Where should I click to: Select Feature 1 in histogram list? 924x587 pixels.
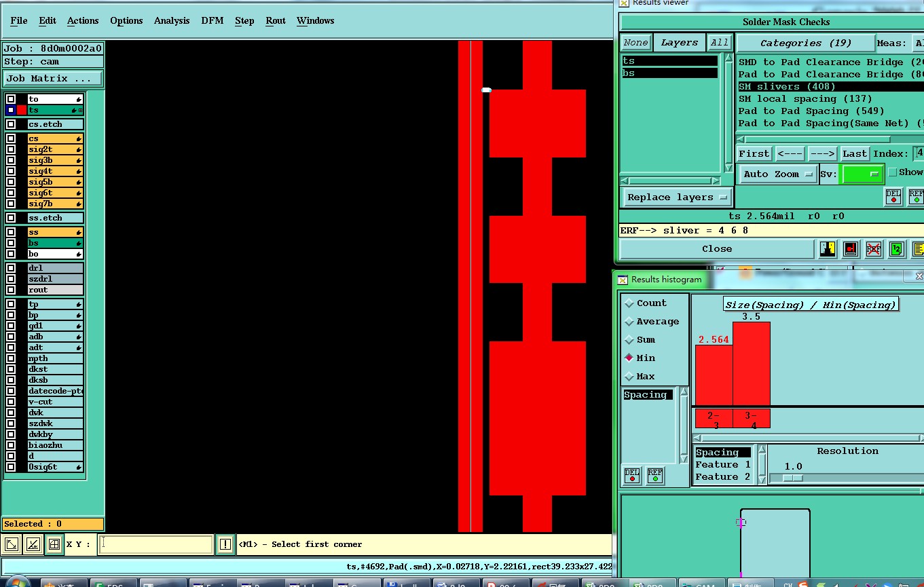click(x=723, y=465)
